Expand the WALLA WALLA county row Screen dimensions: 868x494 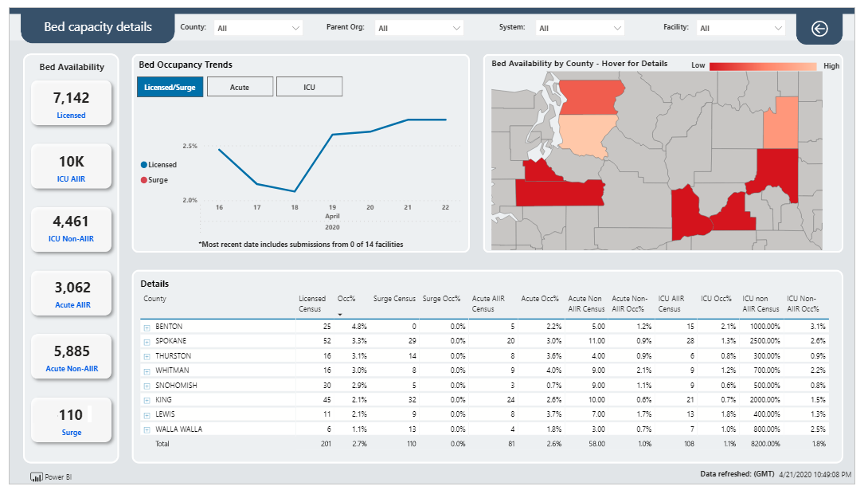147,429
